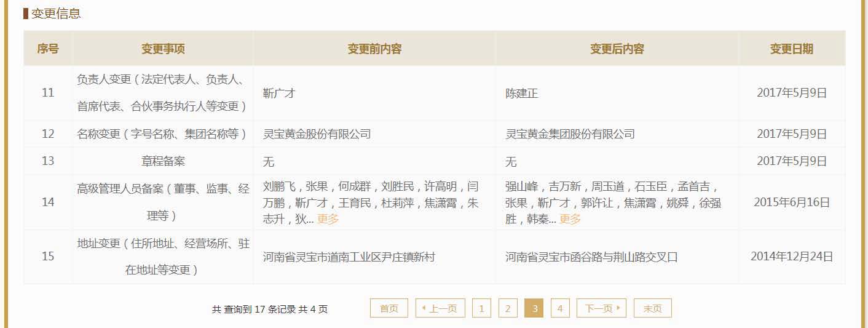This screenshot has width=868, height=328.
Task: Click the 下一页 next page button
Action: click(601, 308)
